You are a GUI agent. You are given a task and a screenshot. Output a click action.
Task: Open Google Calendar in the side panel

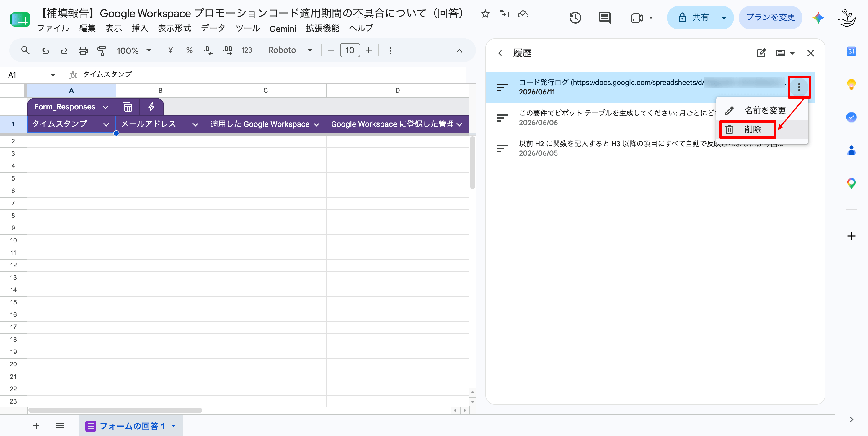pyautogui.click(x=851, y=51)
